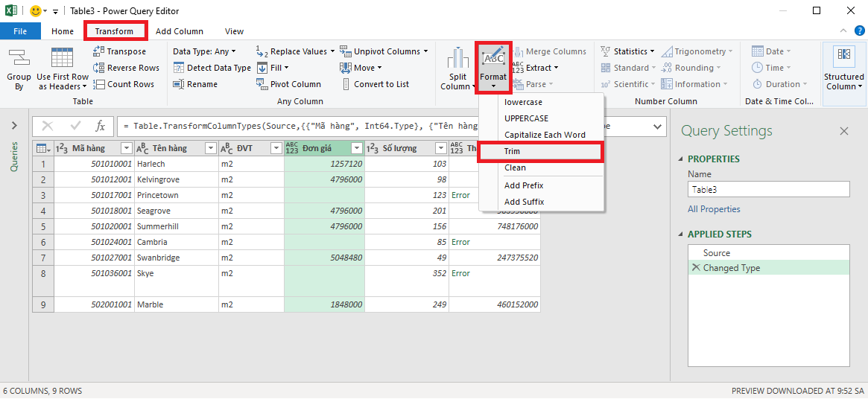Expand the Queries side pane
Screen dimensions: 868x399
[x=14, y=126]
